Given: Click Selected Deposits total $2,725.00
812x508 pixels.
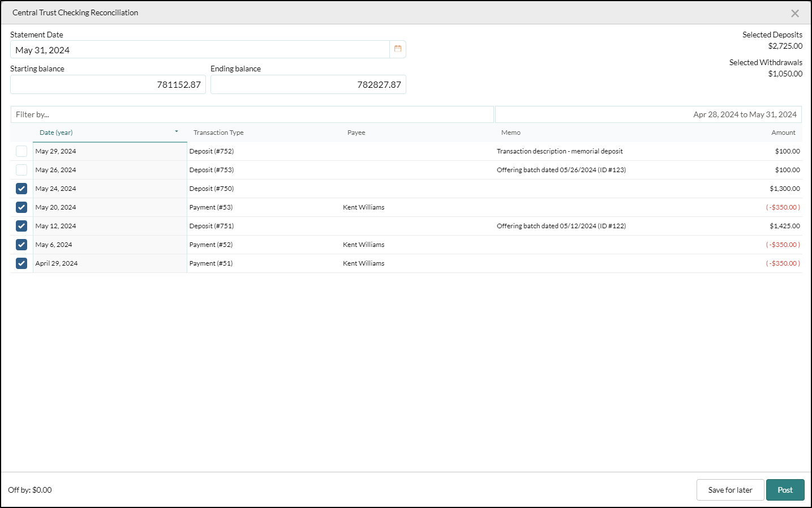Looking at the screenshot, I should pyautogui.click(x=785, y=46).
